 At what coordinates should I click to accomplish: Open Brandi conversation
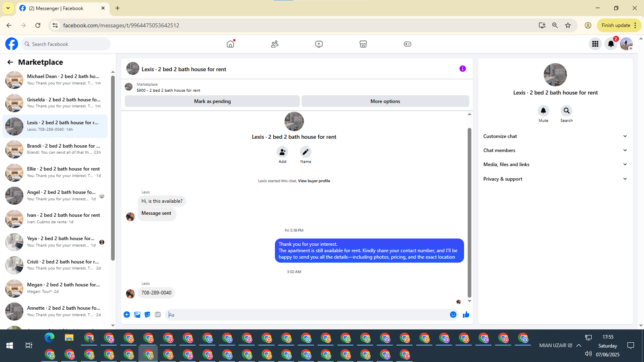click(x=55, y=149)
